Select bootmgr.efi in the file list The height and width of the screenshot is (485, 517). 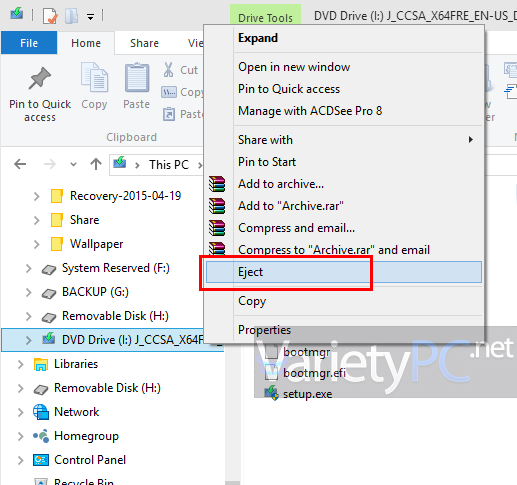pos(314,373)
